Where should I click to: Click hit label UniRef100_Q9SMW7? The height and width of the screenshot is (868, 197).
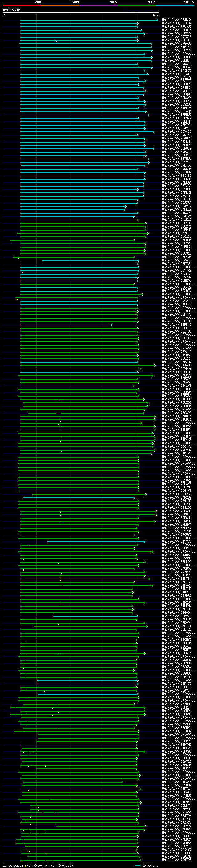[x=176, y=189]
